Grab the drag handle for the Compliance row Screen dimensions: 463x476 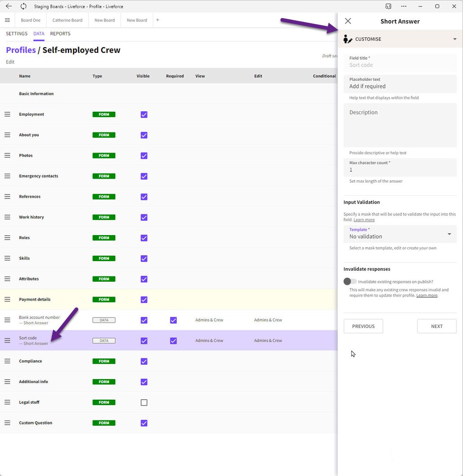[7, 361]
